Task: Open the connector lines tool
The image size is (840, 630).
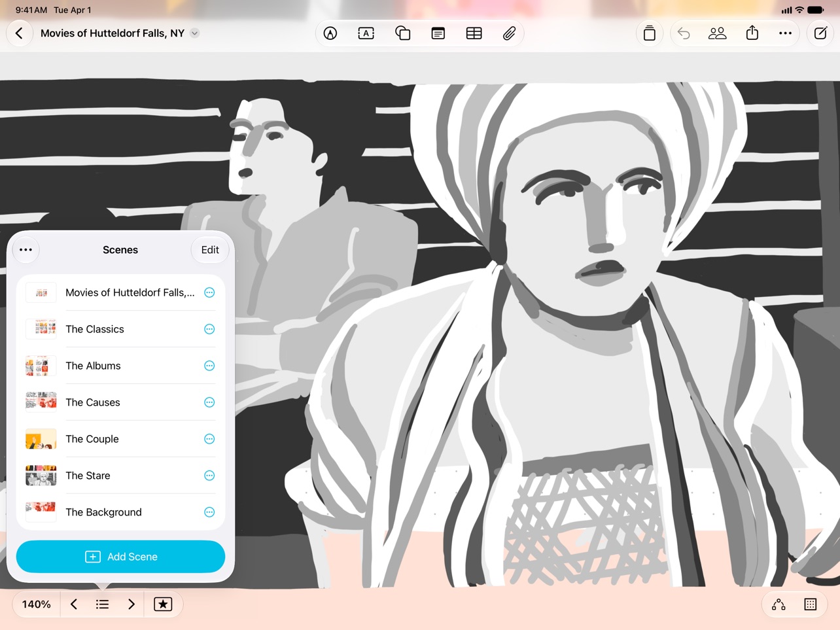Action: tap(779, 604)
